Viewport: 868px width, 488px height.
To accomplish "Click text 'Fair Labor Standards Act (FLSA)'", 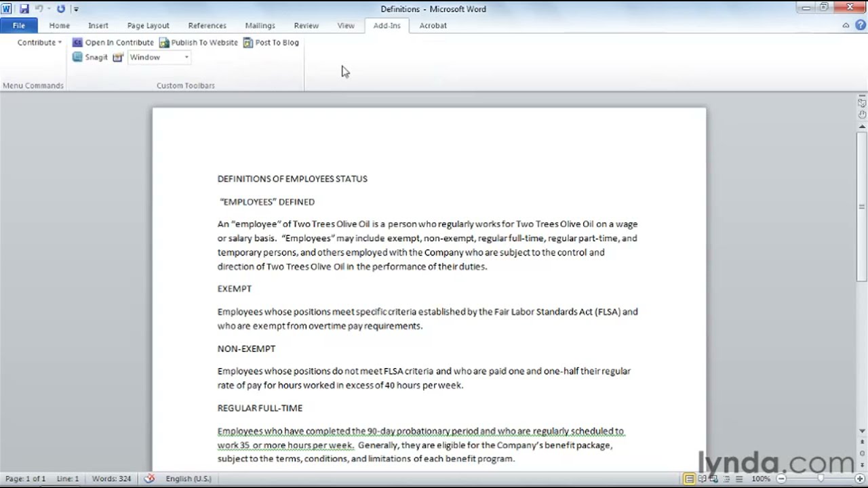I will 557,312.
